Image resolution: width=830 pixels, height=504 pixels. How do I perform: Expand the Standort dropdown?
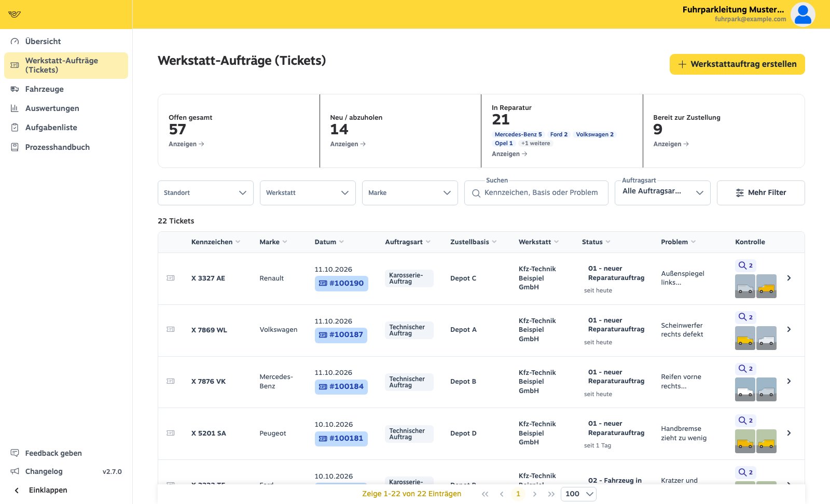click(x=205, y=193)
